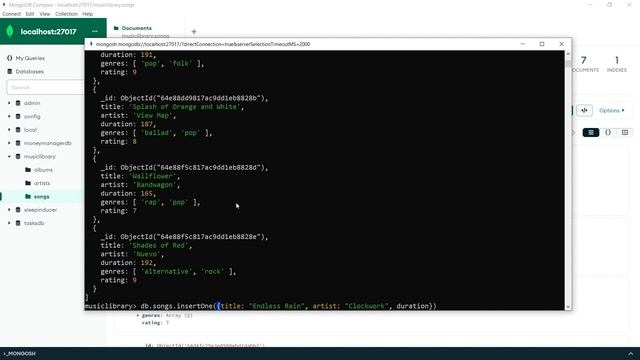Open the Edit menu

click(30, 14)
